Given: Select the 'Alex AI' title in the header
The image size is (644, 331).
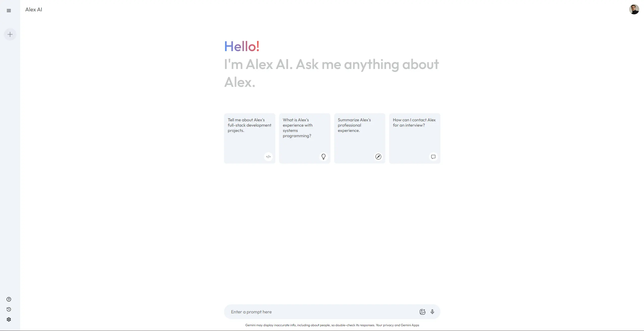Looking at the screenshot, I should (x=33, y=9).
